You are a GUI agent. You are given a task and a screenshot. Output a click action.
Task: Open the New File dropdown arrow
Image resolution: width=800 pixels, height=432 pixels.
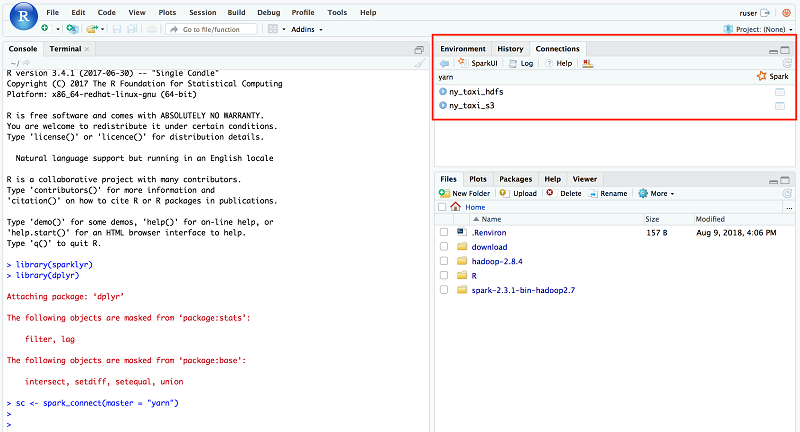(x=58, y=30)
